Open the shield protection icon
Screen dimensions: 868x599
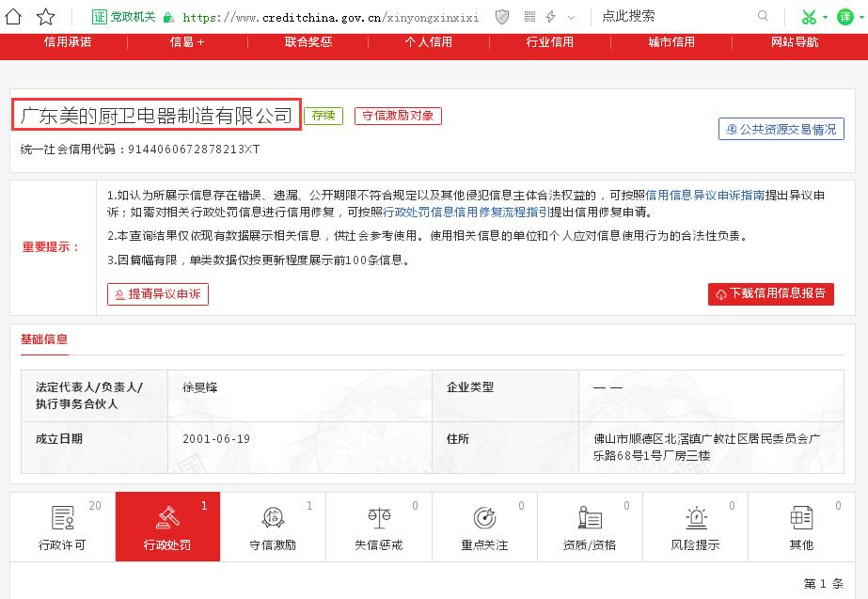[502, 17]
